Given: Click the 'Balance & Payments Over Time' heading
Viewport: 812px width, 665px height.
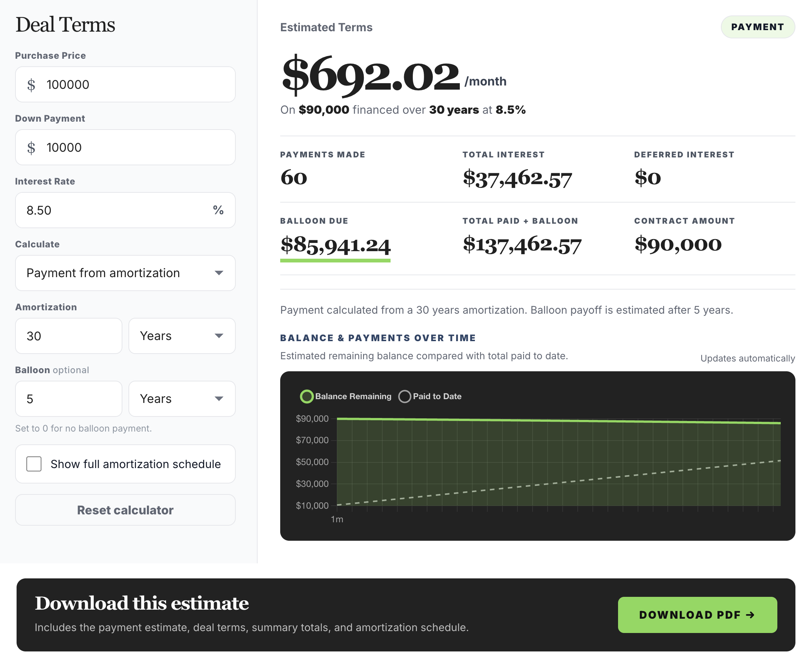Looking at the screenshot, I should [x=377, y=338].
